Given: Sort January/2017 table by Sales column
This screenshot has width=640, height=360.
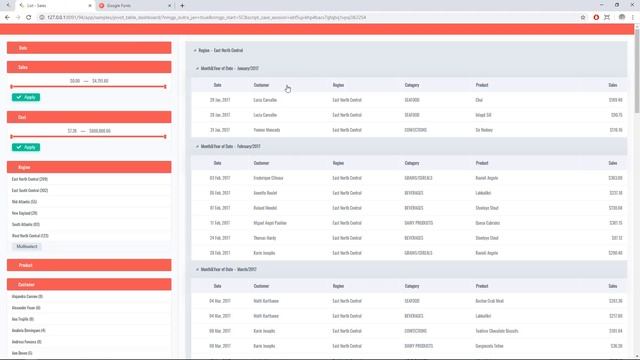Looking at the screenshot, I should pos(613,85).
